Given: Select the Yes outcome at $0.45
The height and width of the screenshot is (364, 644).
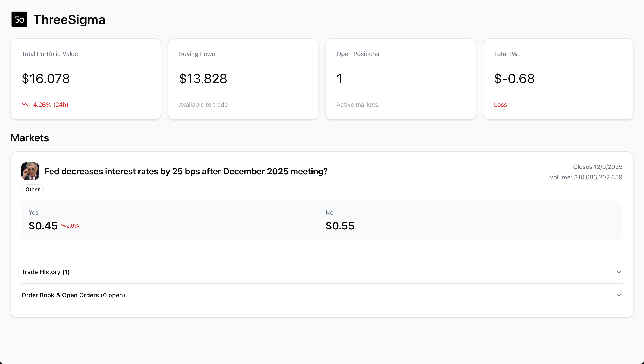Looking at the screenshot, I should 43,226.
